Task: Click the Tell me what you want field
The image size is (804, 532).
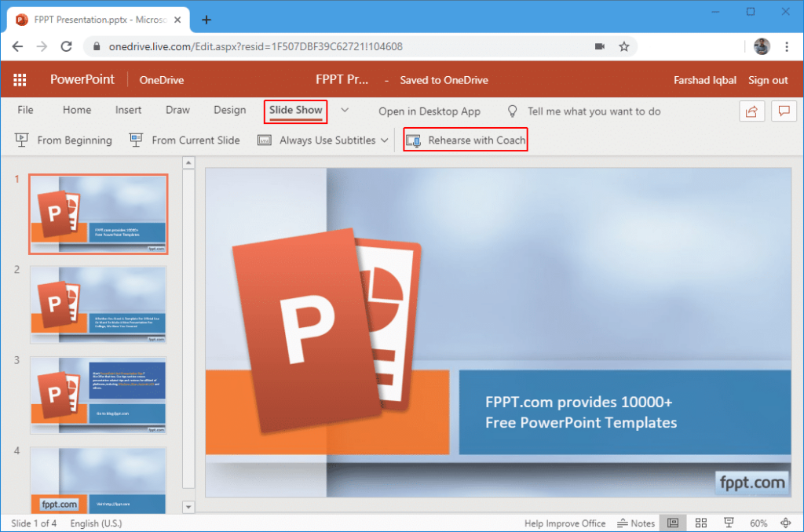Action: (594, 111)
